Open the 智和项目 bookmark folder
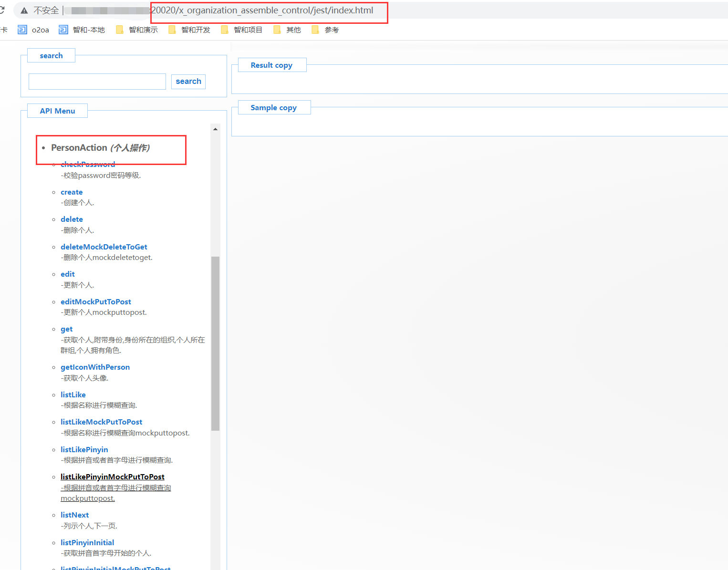The width and height of the screenshot is (728, 570). (242, 30)
